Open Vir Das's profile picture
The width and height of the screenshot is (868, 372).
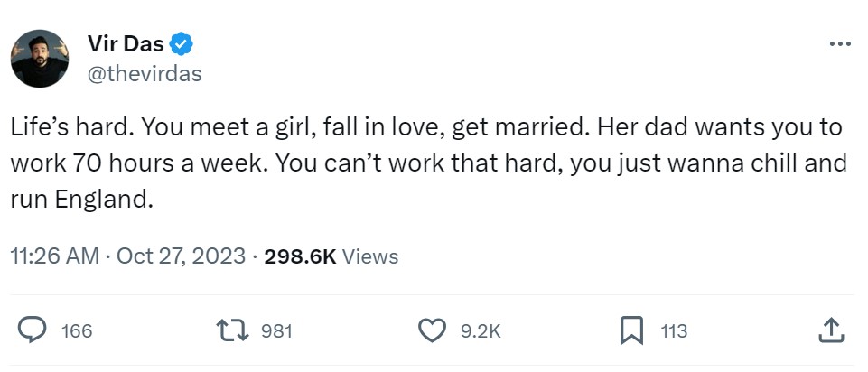tap(40, 58)
